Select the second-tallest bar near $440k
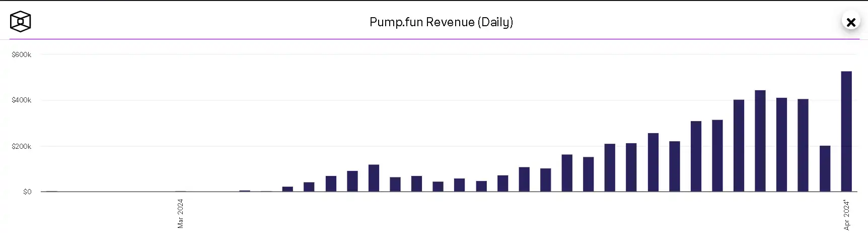The width and height of the screenshot is (868, 233). (x=760, y=141)
